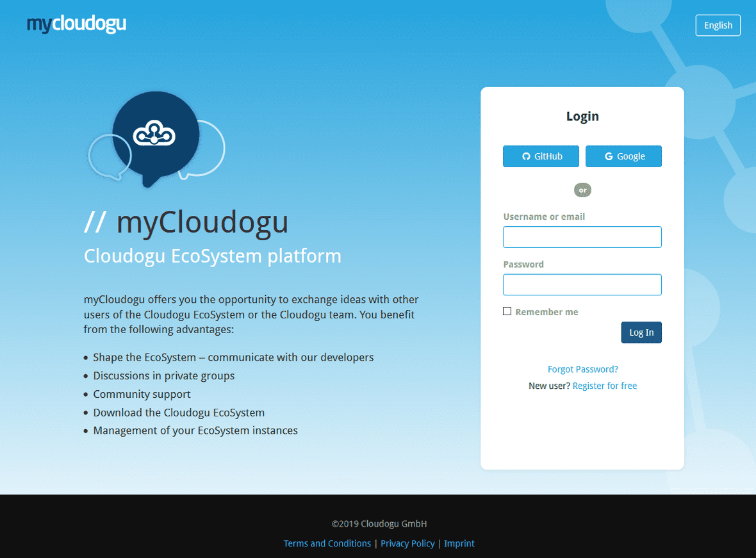
Task: Click the "// myCloudogu" page title
Action: point(186,222)
